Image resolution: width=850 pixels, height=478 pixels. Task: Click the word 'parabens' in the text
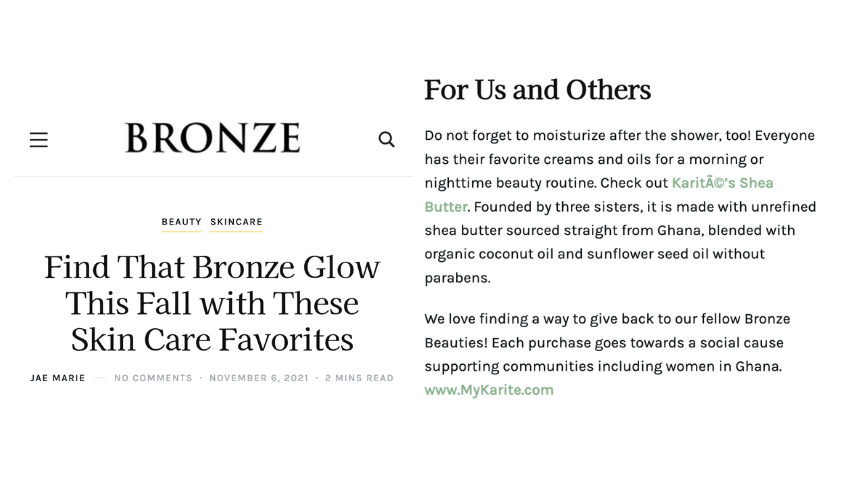click(456, 278)
